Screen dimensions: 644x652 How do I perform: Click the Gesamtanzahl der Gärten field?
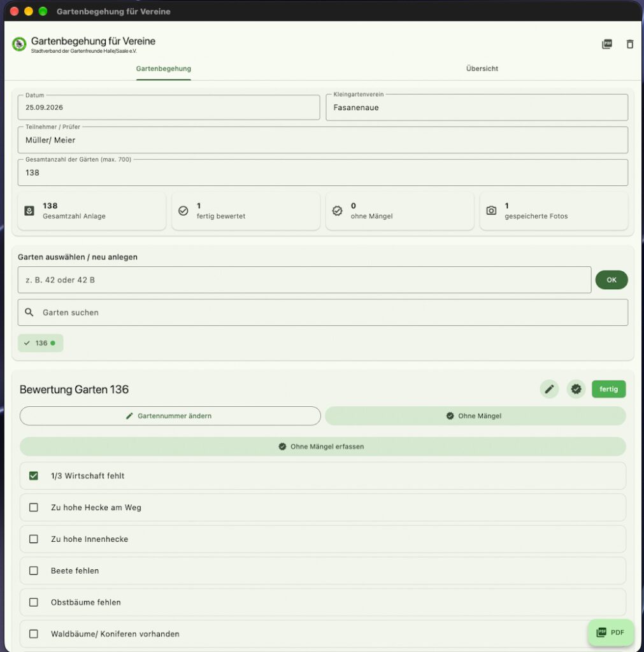point(323,173)
